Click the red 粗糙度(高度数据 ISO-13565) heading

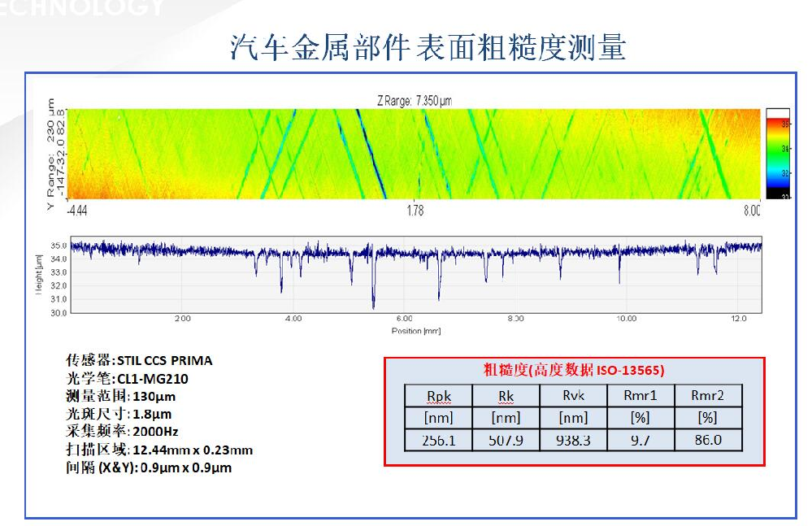click(574, 370)
